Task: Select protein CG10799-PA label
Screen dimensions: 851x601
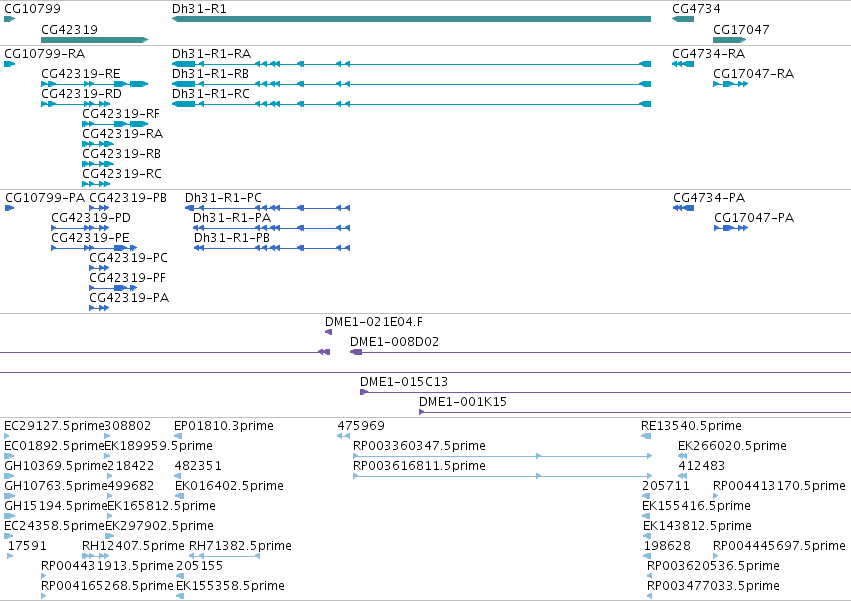Action: [x=45, y=198]
